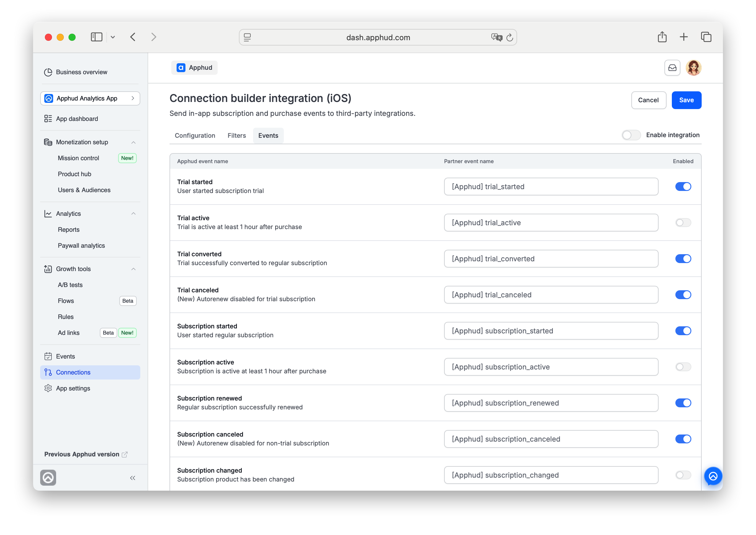Edit the trial_started partner event name field
Screen dimensions: 756x535
(x=551, y=187)
